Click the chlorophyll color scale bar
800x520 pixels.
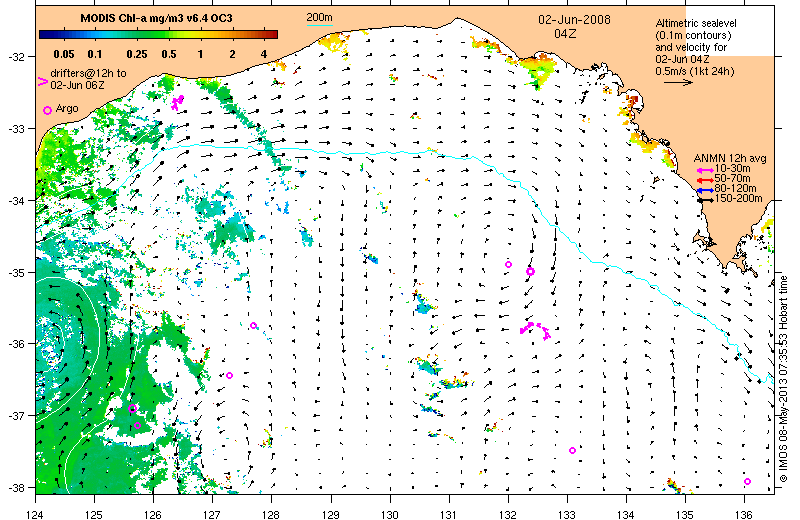click(158, 34)
